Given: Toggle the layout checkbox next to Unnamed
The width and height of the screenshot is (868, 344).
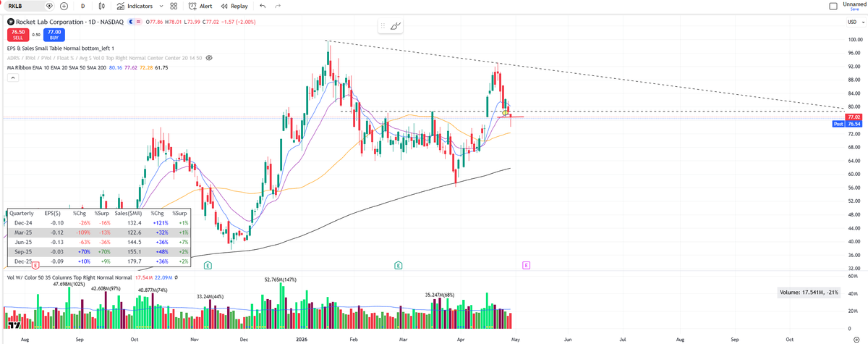Looking at the screenshot, I should (x=833, y=6).
